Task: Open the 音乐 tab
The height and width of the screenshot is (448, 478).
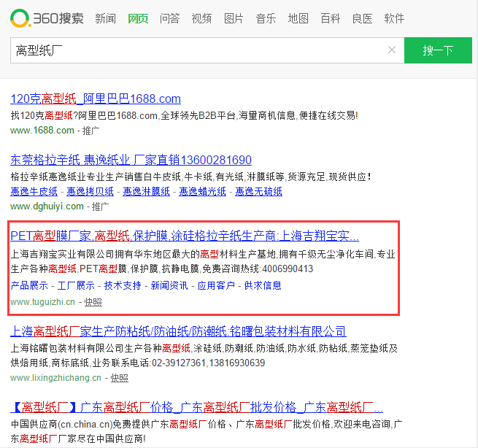Action: click(x=266, y=18)
